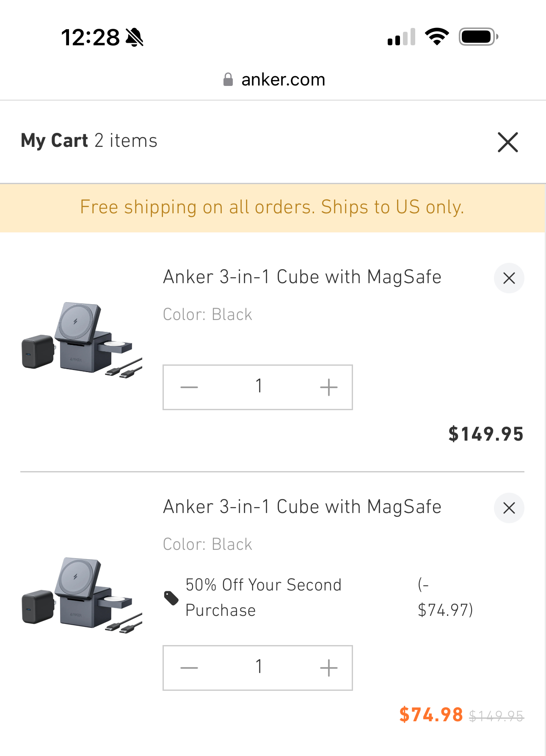Viewport: 546px width, 756px height.
Task: Open second Anker 3-in-1 Cube title link
Action: click(x=302, y=507)
